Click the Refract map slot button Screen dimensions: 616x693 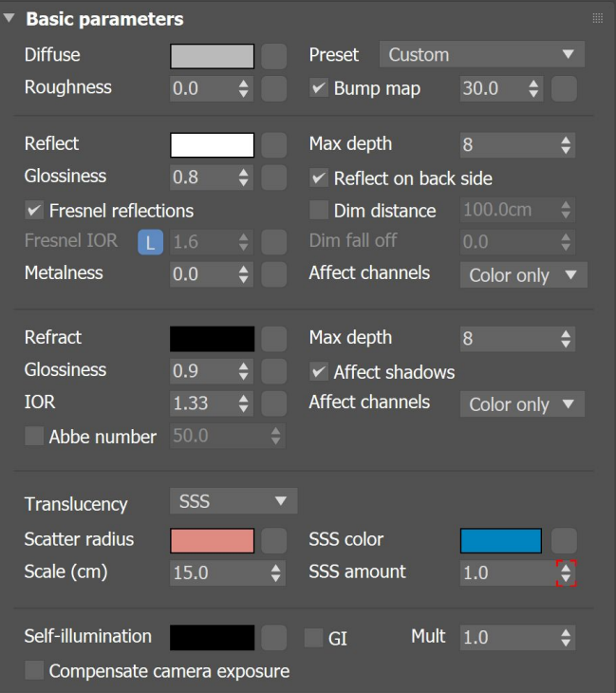point(273,339)
